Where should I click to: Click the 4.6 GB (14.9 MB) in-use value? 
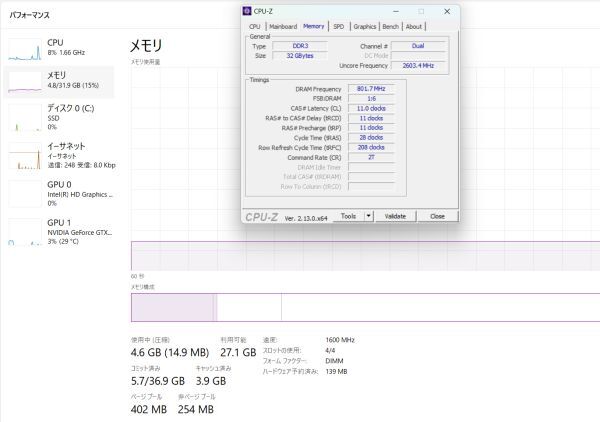[170, 352]
